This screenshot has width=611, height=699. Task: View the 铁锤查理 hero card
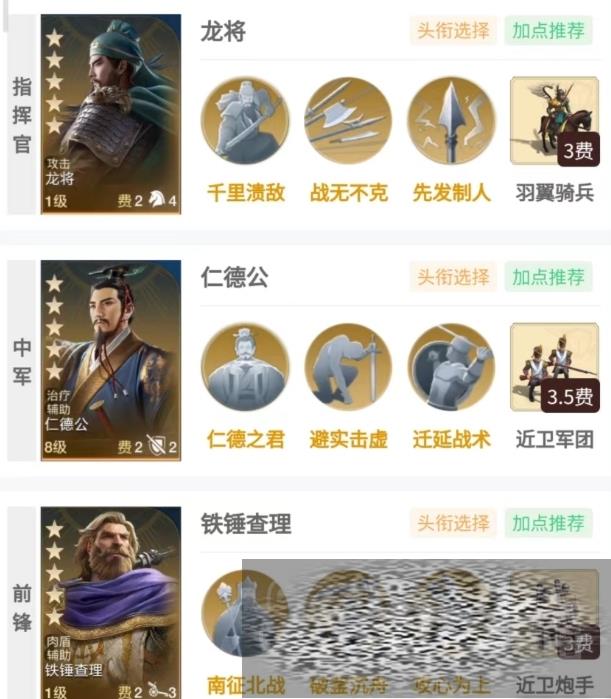coord(111,603)
